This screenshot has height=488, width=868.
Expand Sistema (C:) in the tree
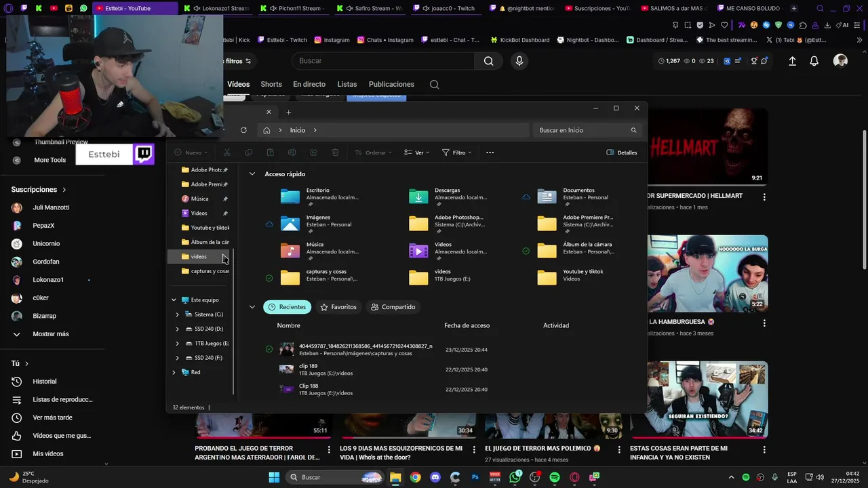pyautogui.click(x=177, y=314)
